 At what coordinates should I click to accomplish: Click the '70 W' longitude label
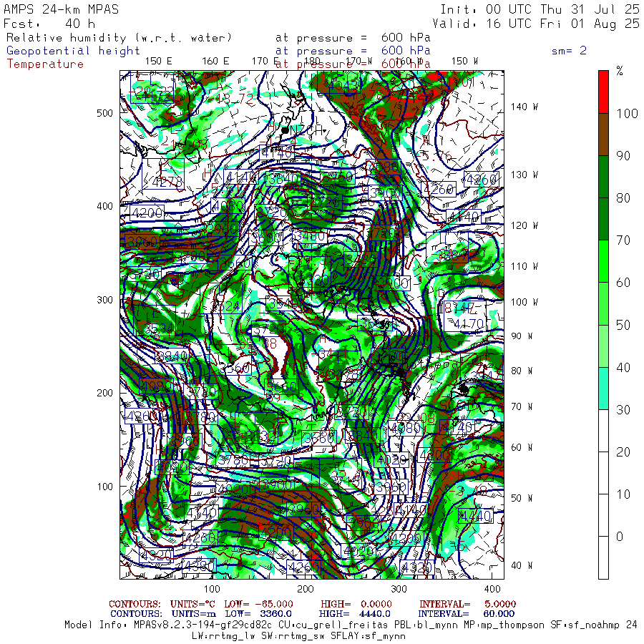tap(522, 406)
